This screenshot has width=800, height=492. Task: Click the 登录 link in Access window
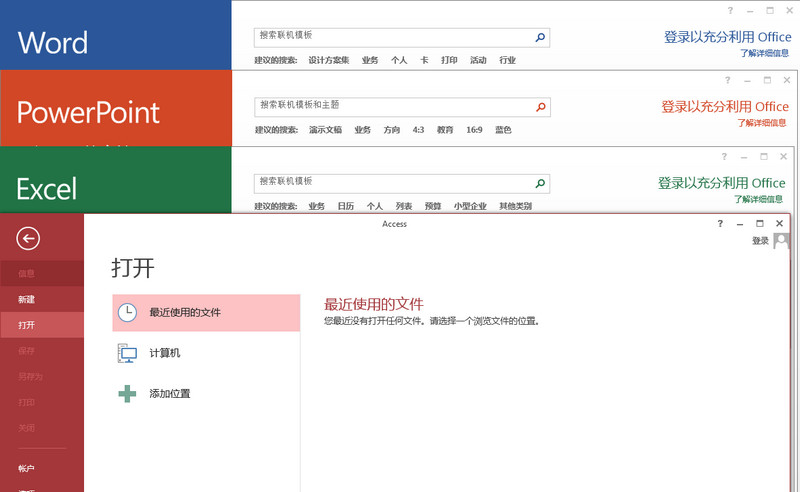[x=760, y=241]
